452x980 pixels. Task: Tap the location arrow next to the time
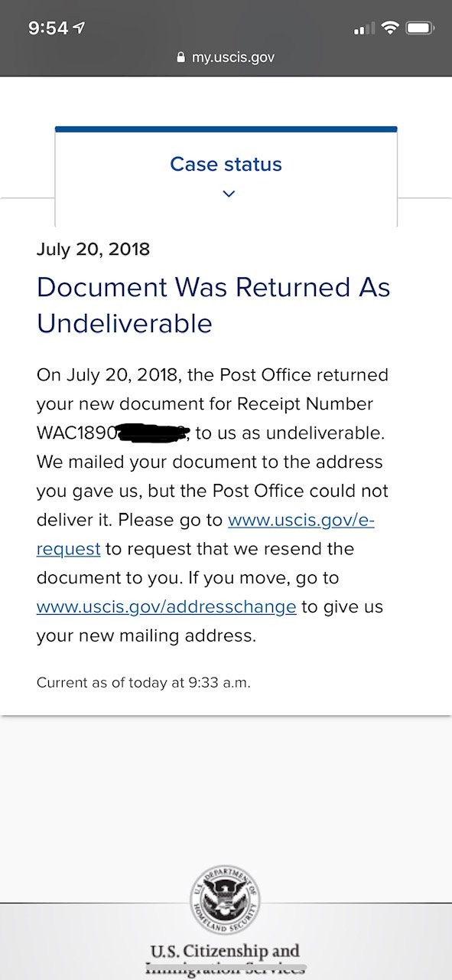coord(80,28)
